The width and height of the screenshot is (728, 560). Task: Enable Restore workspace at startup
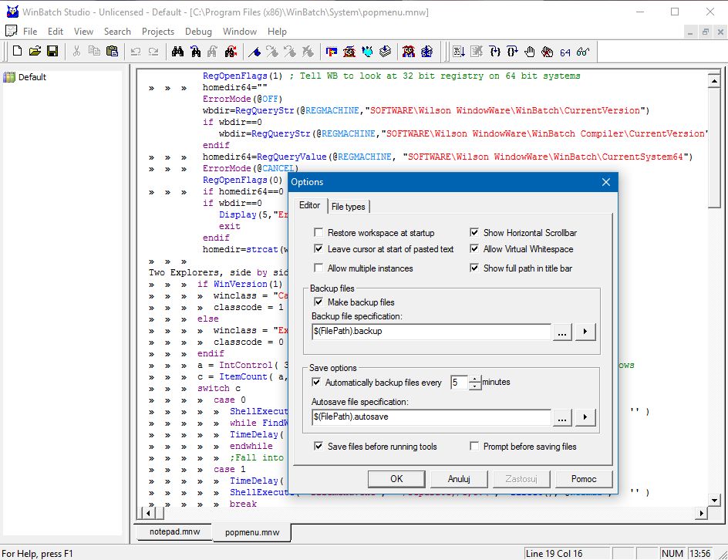(318, 232)
